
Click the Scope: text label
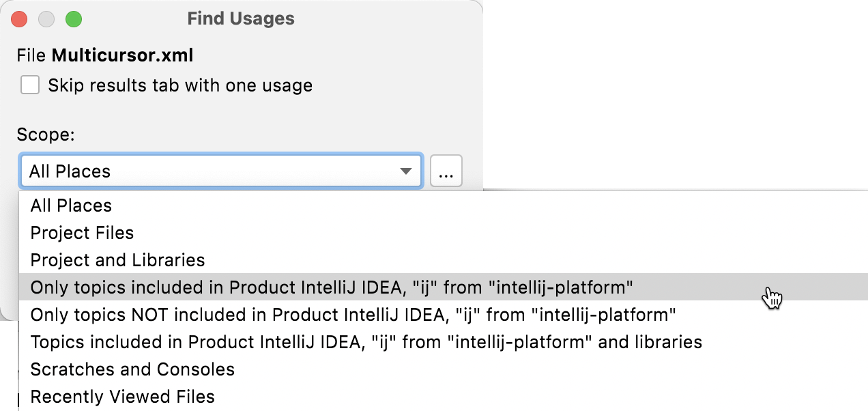45,134
